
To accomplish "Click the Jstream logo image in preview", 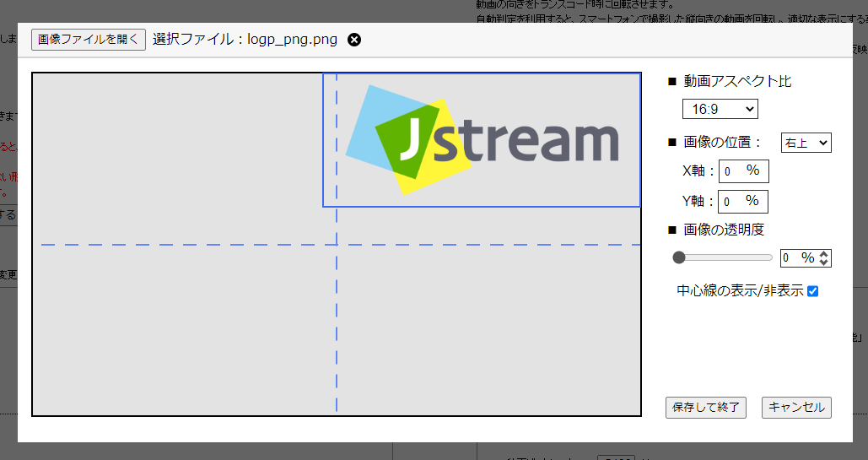I will (482, 140).
